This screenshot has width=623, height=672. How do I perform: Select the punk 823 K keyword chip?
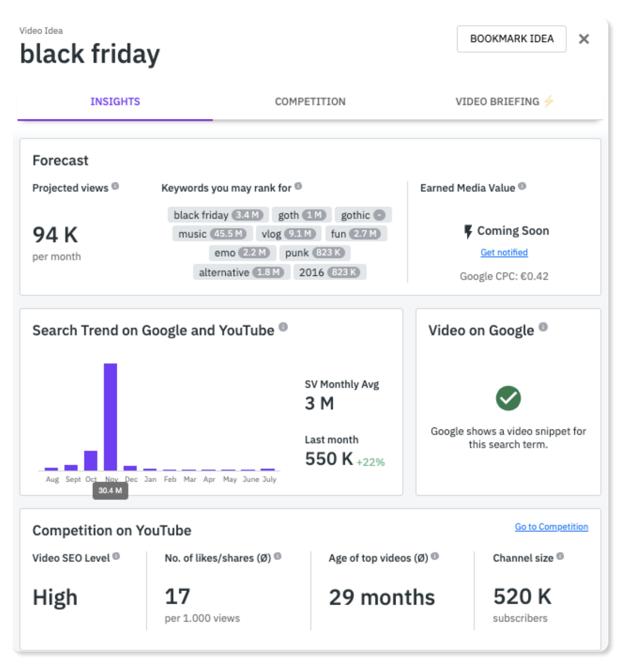coord(315,253)
